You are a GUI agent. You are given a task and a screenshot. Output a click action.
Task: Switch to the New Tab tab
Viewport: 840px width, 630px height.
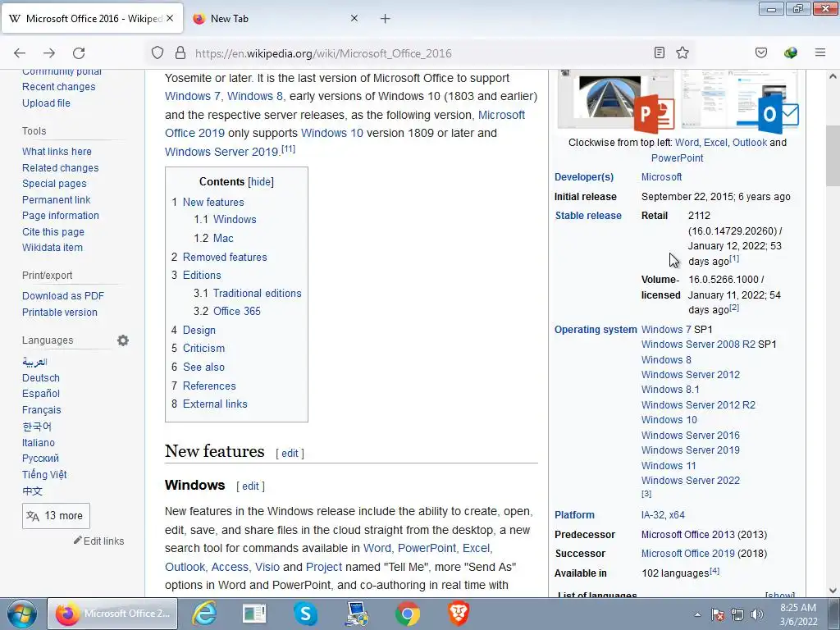(x=276, y=18)
